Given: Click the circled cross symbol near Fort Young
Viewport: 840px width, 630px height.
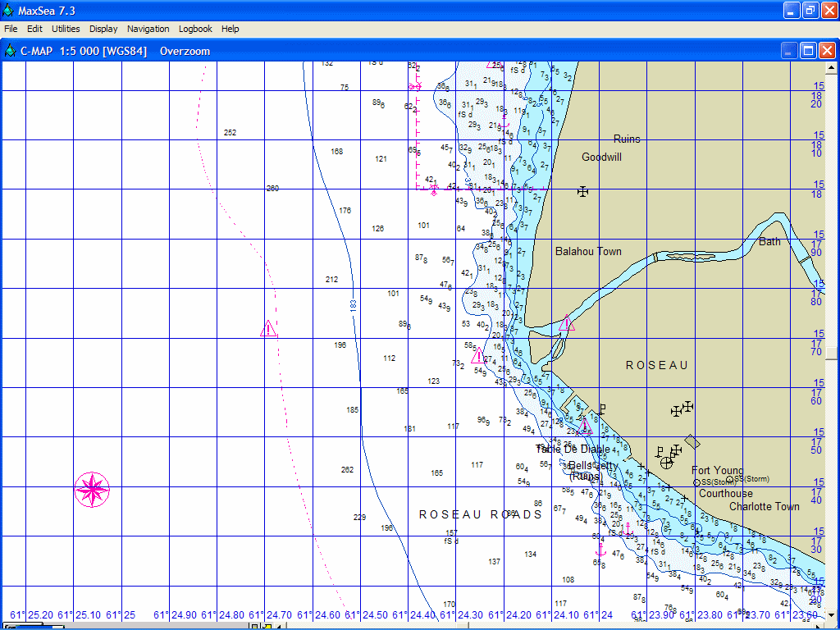Looking at the screenshot, I should pos(666,463).
